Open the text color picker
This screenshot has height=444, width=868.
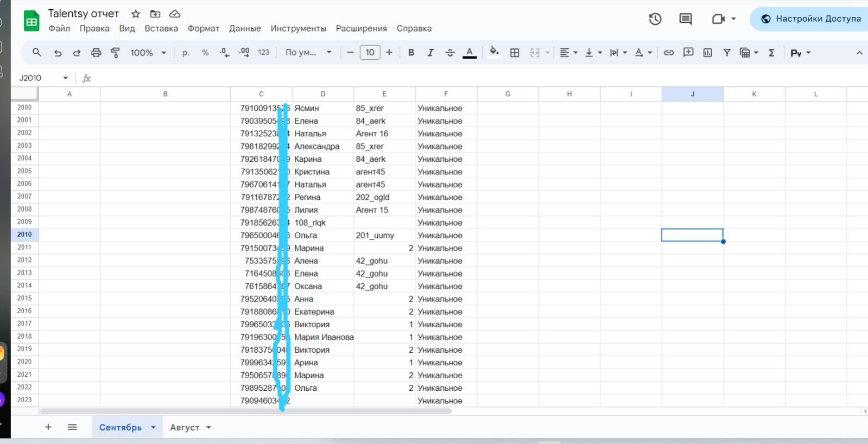point(470,53)
